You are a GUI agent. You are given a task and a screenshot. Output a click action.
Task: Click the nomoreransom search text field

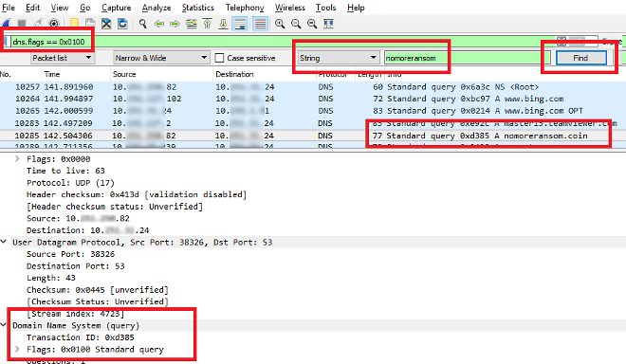pos(467,58)
